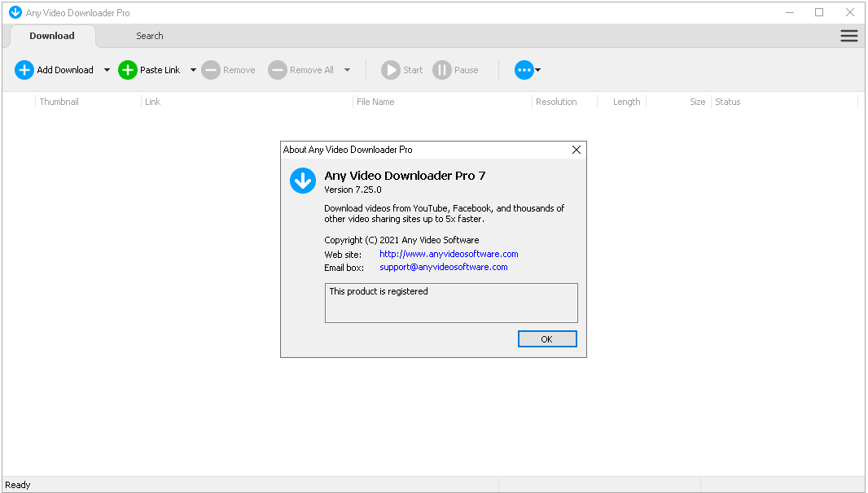This screenshot has width=868, height=493.
Task: Click the Resolution column header
Action: point(564,102)
